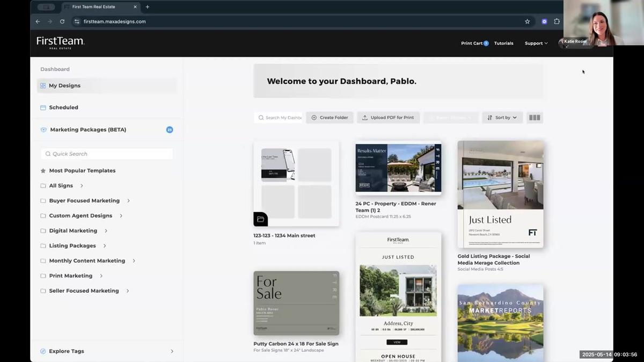
Task: Click the Digital Marketing folder icon
Action: (x=43, y=231)
